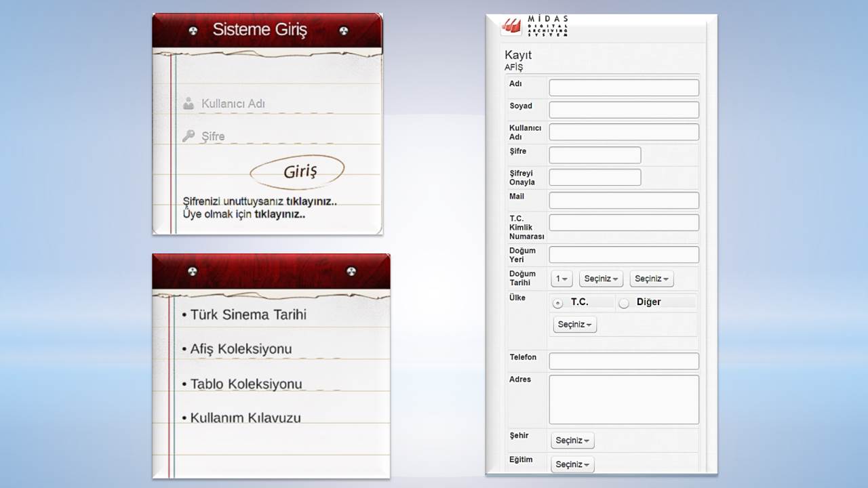This screenshot has height=488, width=868.
Task: Click the Üye olmak için tıklayınız link
Action: (x=279, y=214)
